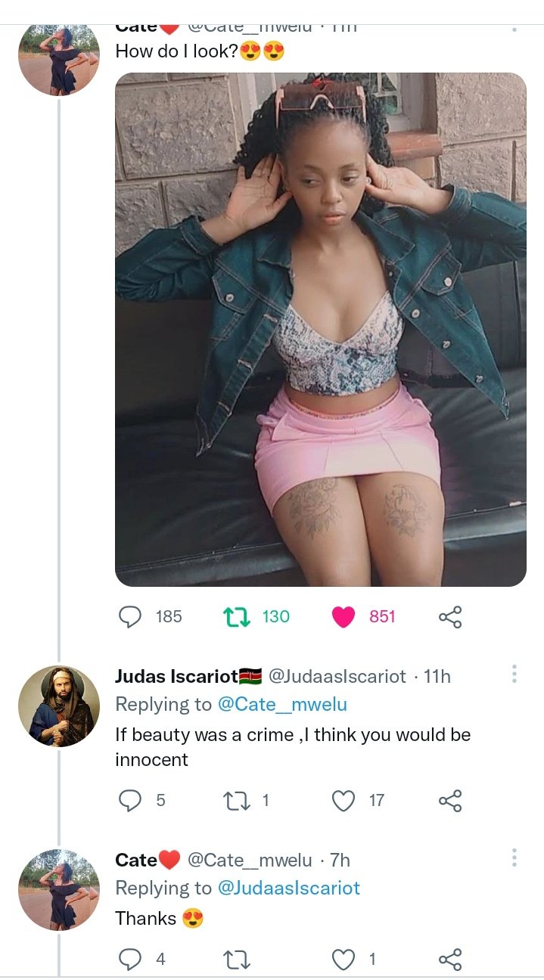Open more options for Judas Iscariot's reply
The width and height of the screenshot is (544, 980).
click(514, 675)
